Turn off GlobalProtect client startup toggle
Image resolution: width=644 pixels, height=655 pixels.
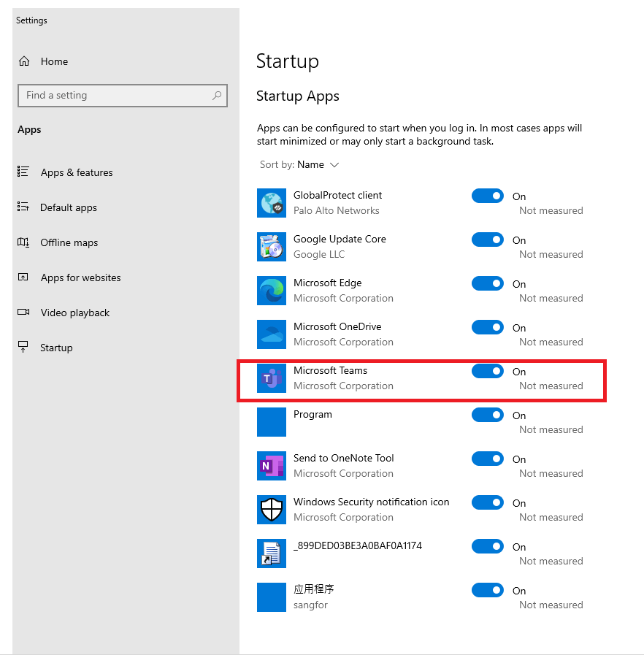point(488,196)
